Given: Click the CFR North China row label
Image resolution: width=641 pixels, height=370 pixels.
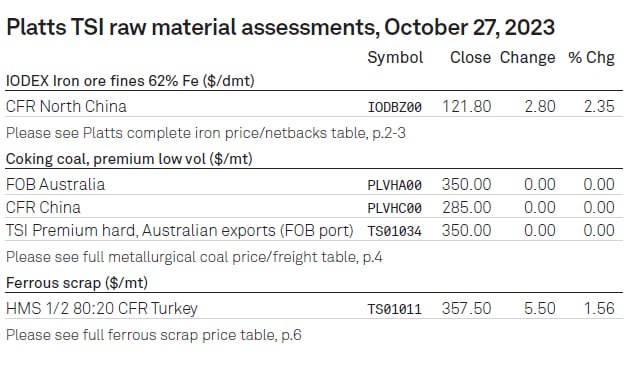Looking at the screenshot, I should [66, 107].
